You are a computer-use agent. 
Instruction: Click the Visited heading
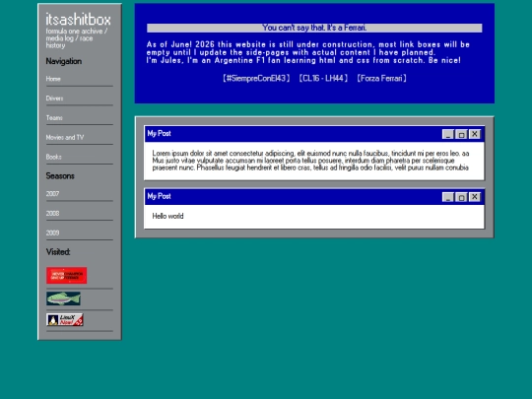(x=58, y=252)
